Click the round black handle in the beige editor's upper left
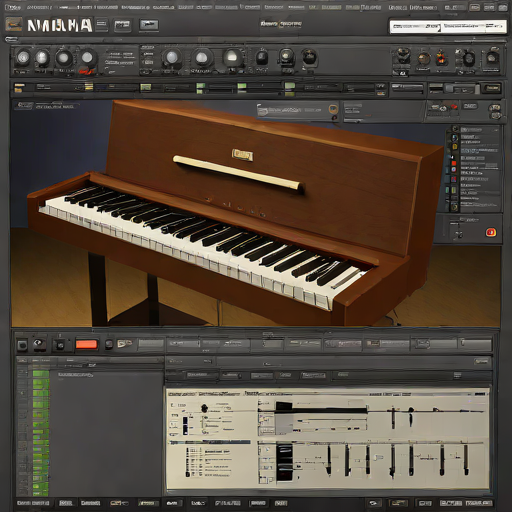This screenshot has width=512, height=512. point(204,408)
